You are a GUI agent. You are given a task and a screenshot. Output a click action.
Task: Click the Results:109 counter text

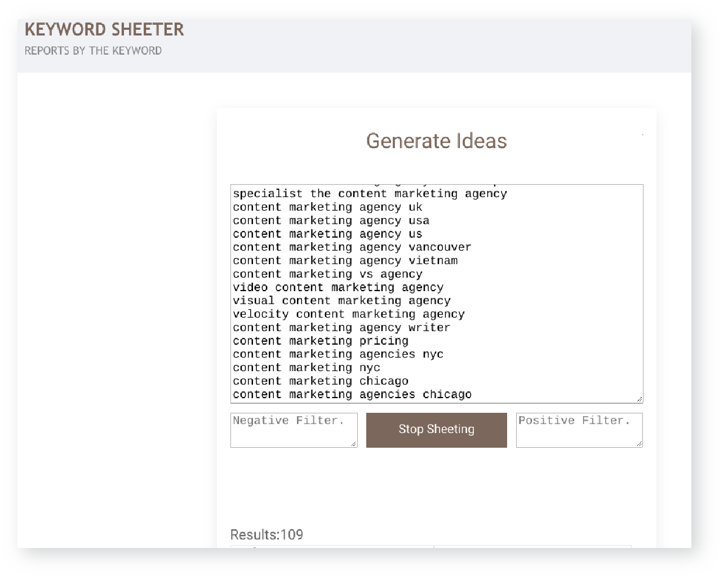tap(267, 534)
